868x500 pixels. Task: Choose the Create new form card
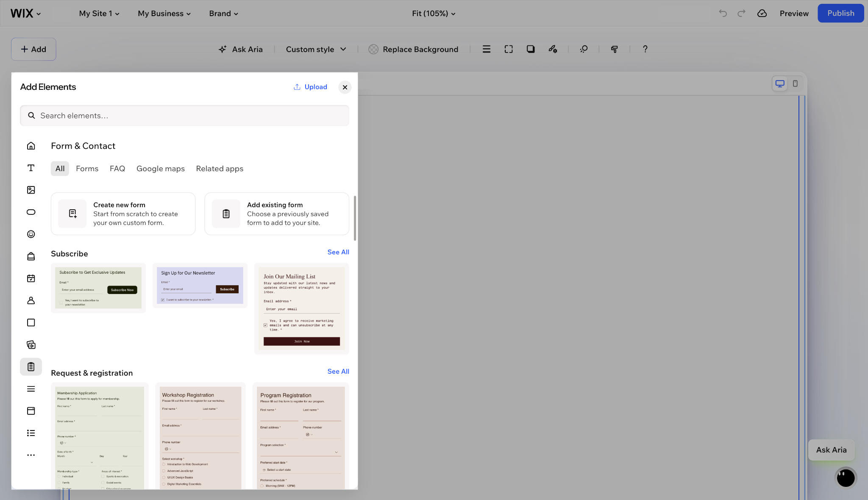[123, 214]
